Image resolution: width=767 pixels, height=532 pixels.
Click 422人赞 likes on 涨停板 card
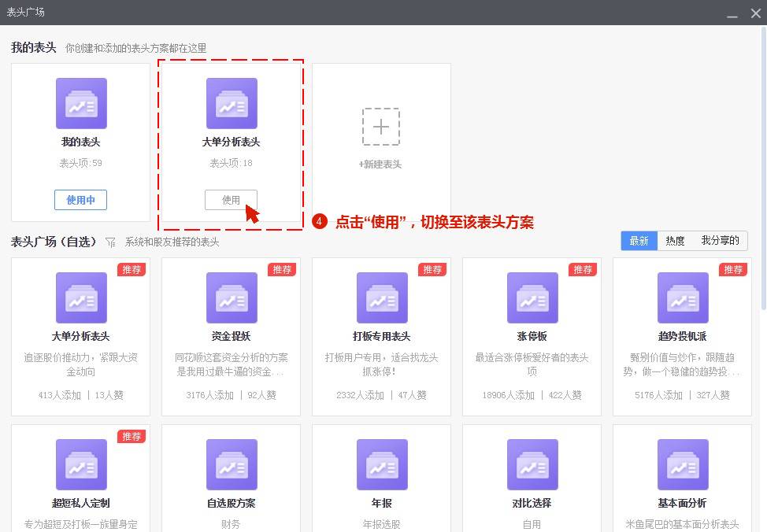click(x=565, y=395)
